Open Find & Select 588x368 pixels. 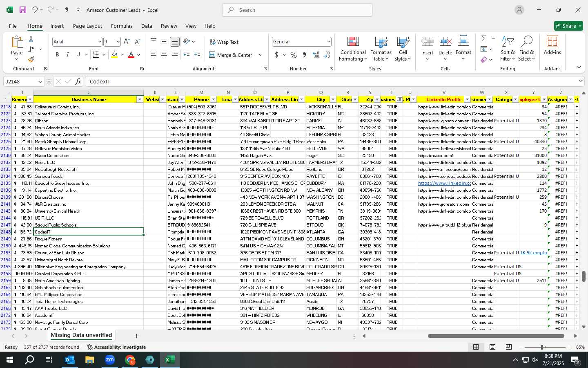(526, 49)
